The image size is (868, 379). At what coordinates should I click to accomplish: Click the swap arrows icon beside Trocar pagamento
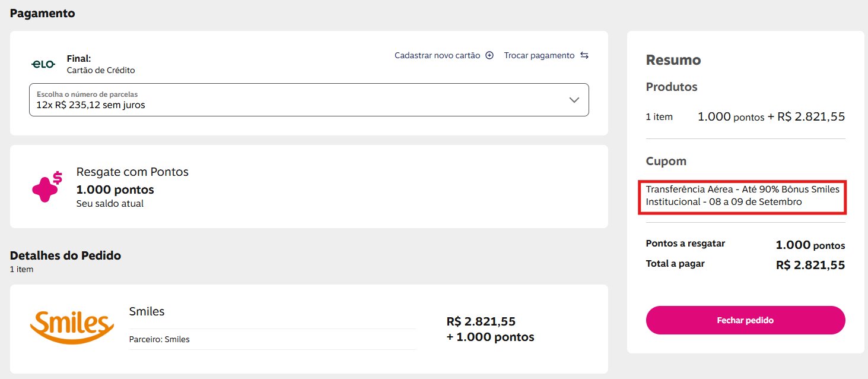coord(584,55)
